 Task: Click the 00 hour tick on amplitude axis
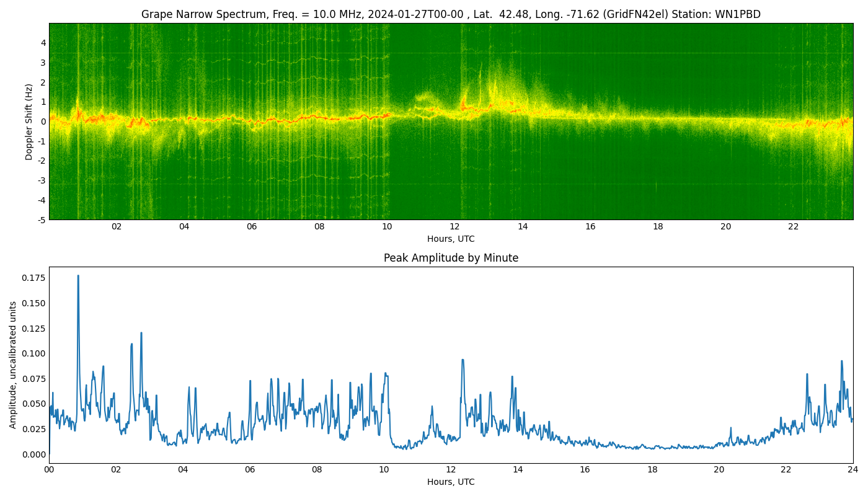point(49,470)
